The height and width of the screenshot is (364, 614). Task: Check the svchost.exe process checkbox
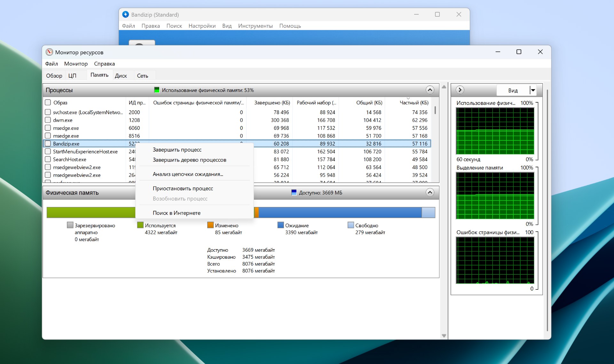(x=48, y=112)
